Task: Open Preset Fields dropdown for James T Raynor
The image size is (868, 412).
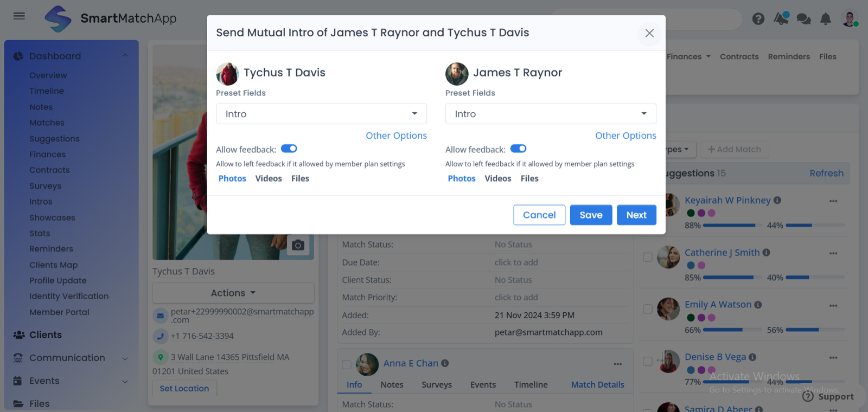Action: pyautogui.click(x=551, y=114)
